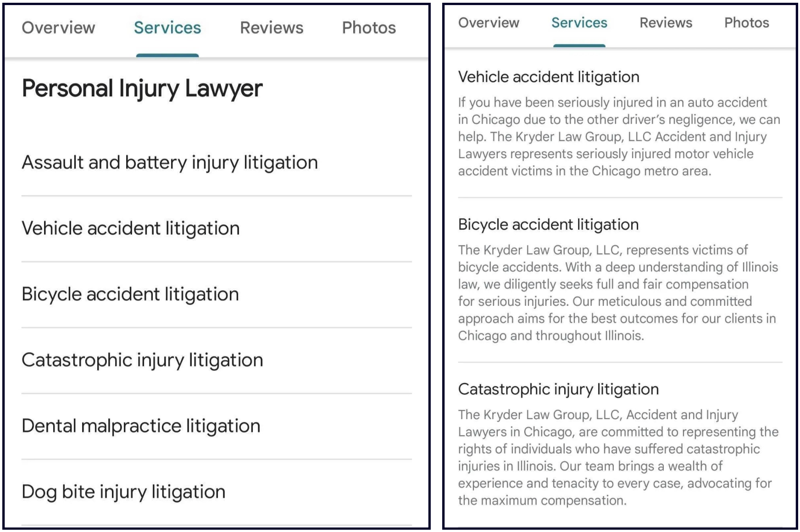Open Vehicle accident litigation in the services list
The image size is (800, 532).
coord(131,228)
